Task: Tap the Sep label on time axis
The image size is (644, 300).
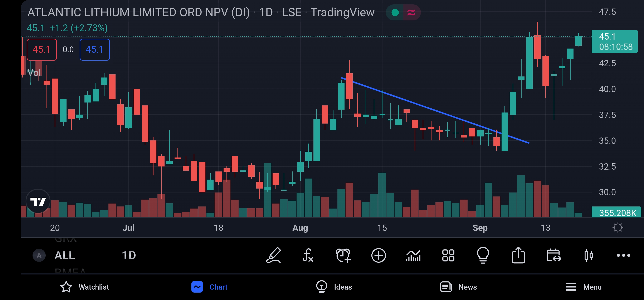Action: [x=480, y=227]
